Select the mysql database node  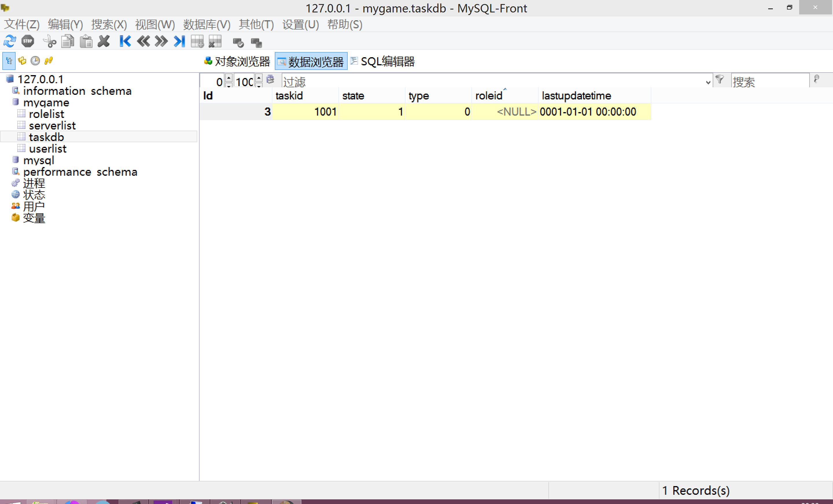[38, 160]
